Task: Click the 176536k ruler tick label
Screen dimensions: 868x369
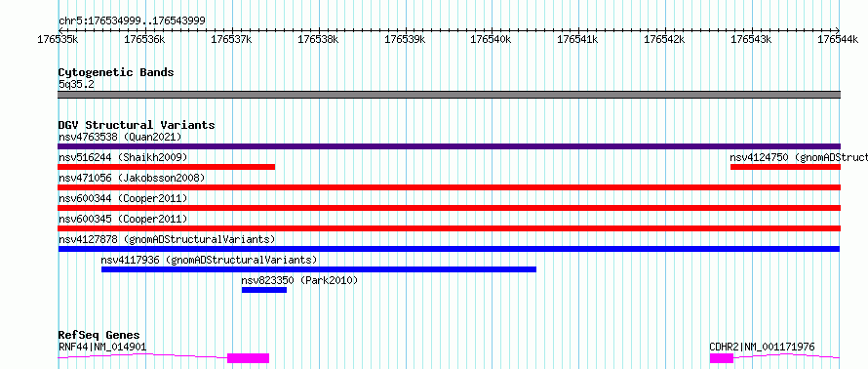Action: pos(144,39)
